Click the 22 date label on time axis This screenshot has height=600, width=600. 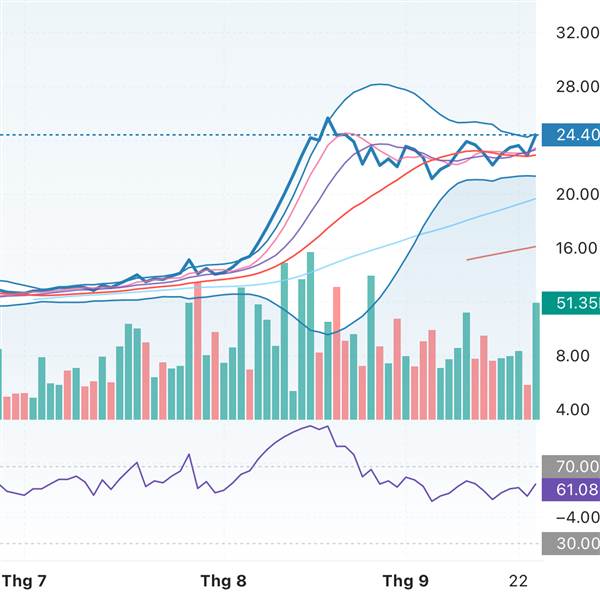coord(518,580)
